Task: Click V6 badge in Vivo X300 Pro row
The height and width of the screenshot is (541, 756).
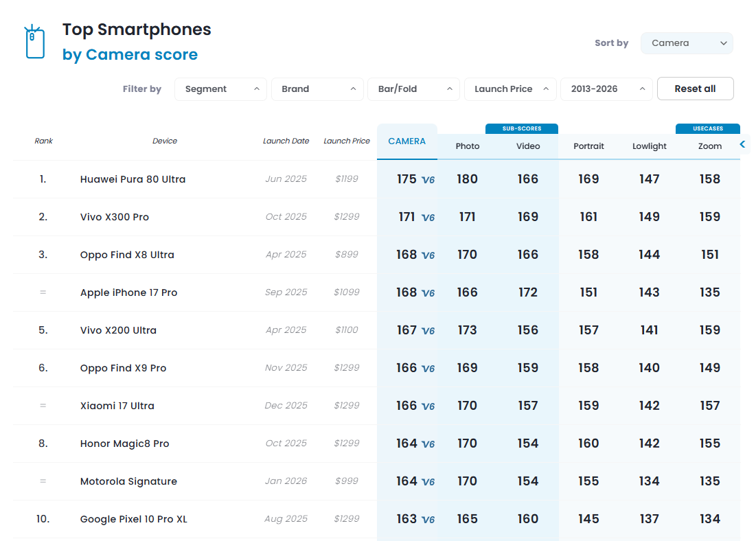Action: click(x=428, y=218)
